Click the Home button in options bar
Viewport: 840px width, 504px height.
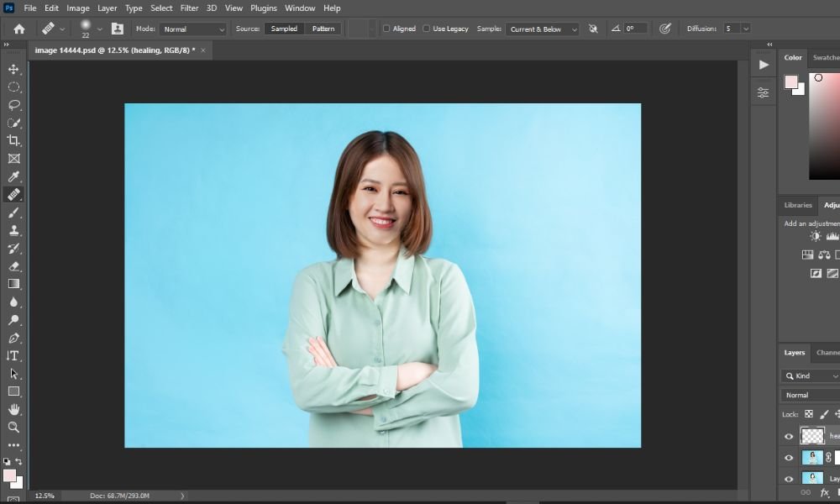(x=19, y=29)
